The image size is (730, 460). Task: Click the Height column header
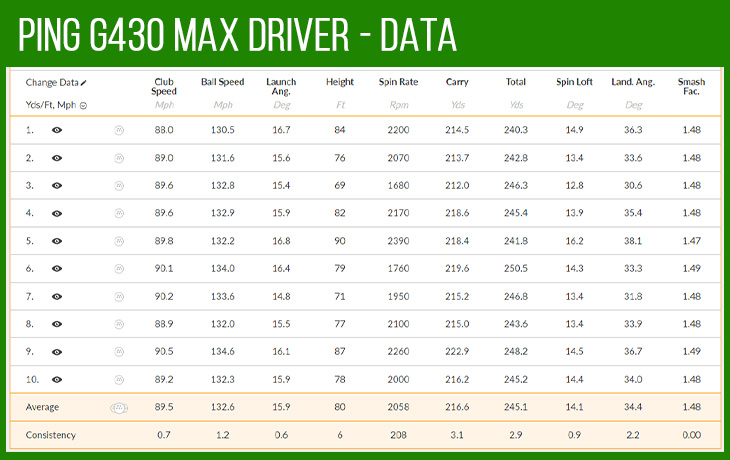[340, 82]
